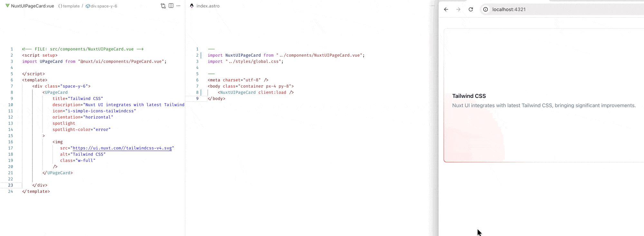
Task: Click the '<img' tag line
Action: point(58,142)
